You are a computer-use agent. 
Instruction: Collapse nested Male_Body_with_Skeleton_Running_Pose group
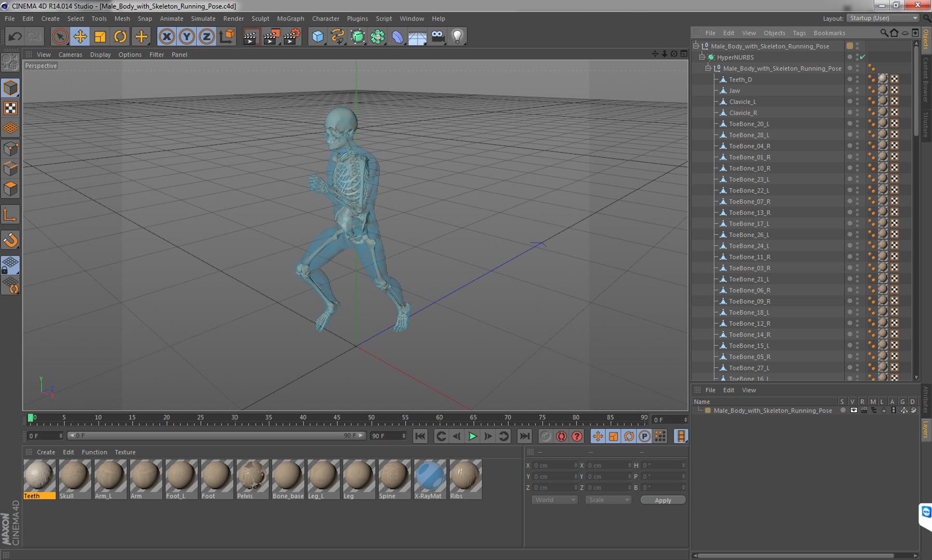tap(708, 68)
